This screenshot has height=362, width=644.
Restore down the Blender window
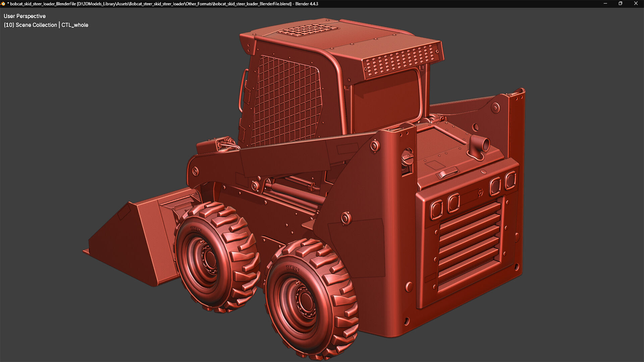pyautogui.click(x=620, y=4)
